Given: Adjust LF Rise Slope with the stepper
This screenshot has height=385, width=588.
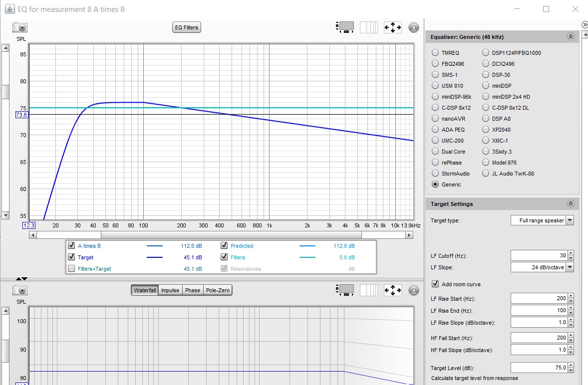Looking at the screenshot, I should click(571, 323).
